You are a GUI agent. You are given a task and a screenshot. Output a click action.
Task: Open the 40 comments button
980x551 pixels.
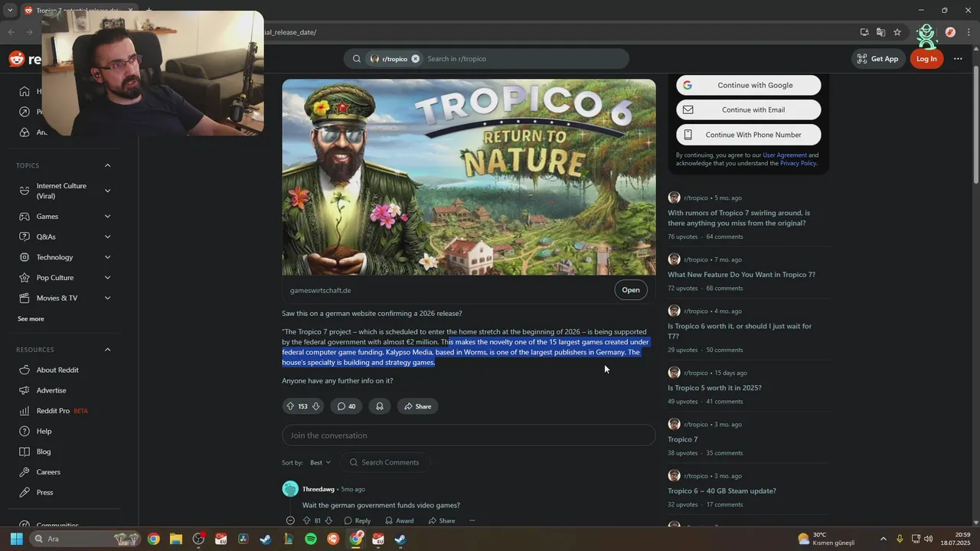pyautogui.click(x=347, y=406)
